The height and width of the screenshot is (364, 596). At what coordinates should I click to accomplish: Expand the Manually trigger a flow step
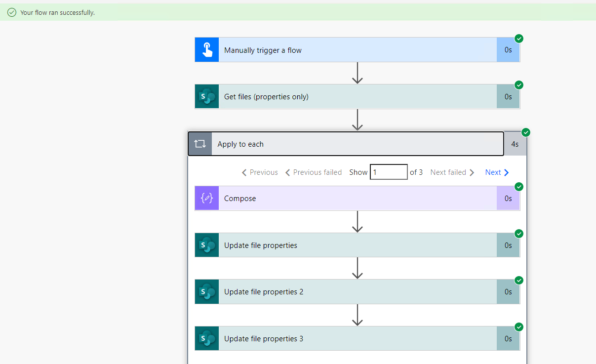coord(357,50)
